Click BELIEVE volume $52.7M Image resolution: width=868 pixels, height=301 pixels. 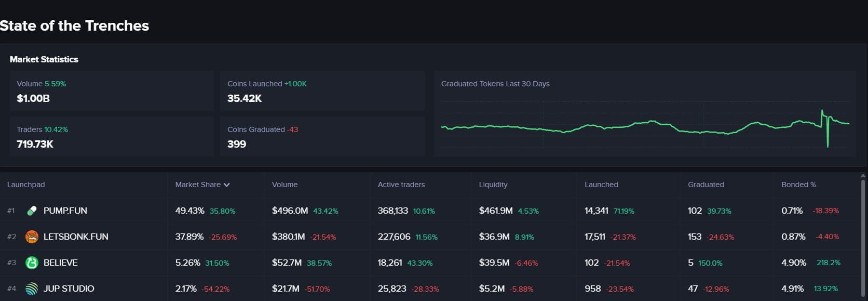click(x=287, y=263)
